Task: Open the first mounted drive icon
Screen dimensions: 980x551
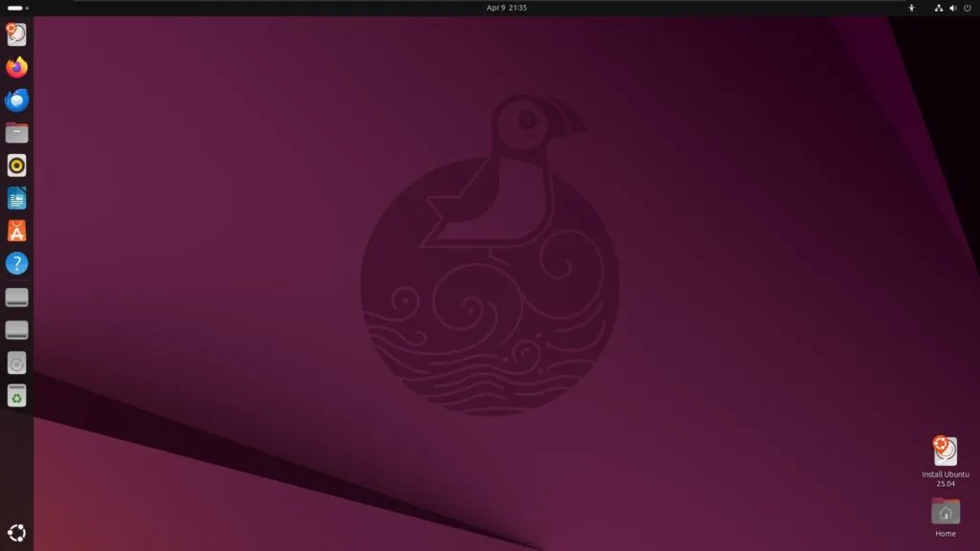Action: 17,298
